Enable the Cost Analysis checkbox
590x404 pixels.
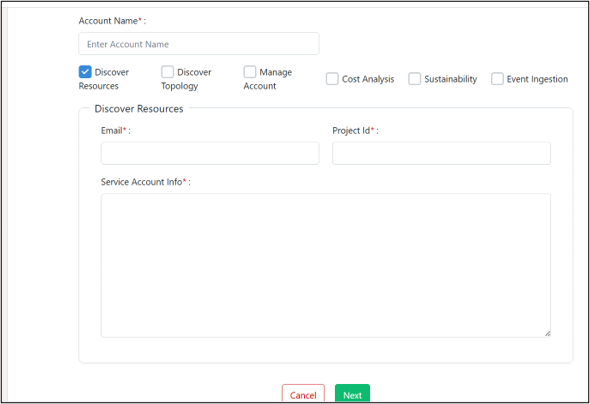point(332,79)
